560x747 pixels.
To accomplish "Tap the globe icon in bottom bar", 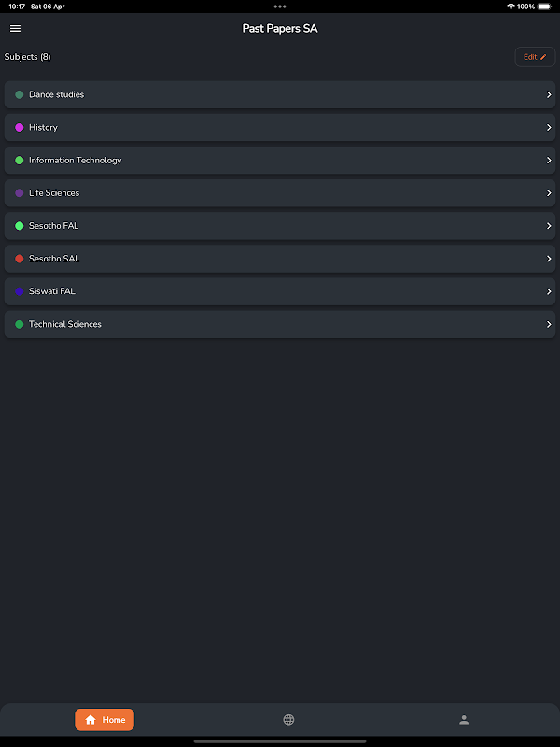I will (288, 720).
